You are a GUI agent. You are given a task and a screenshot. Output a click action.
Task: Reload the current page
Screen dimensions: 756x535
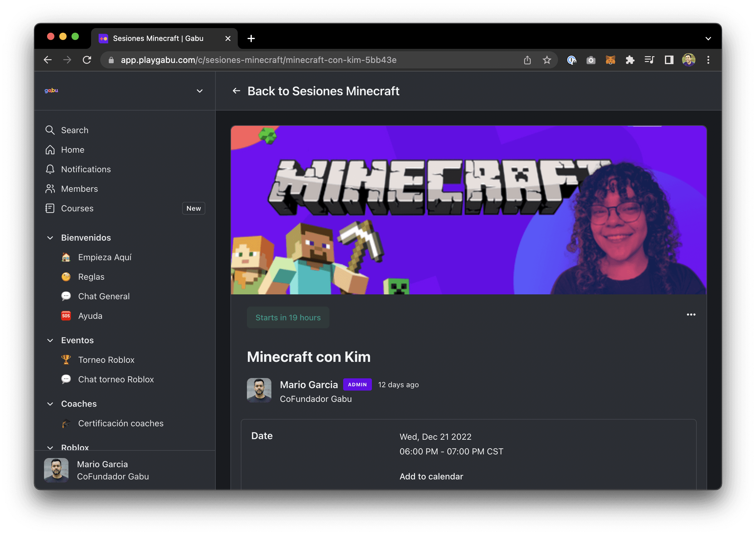(x=87, y=60)
